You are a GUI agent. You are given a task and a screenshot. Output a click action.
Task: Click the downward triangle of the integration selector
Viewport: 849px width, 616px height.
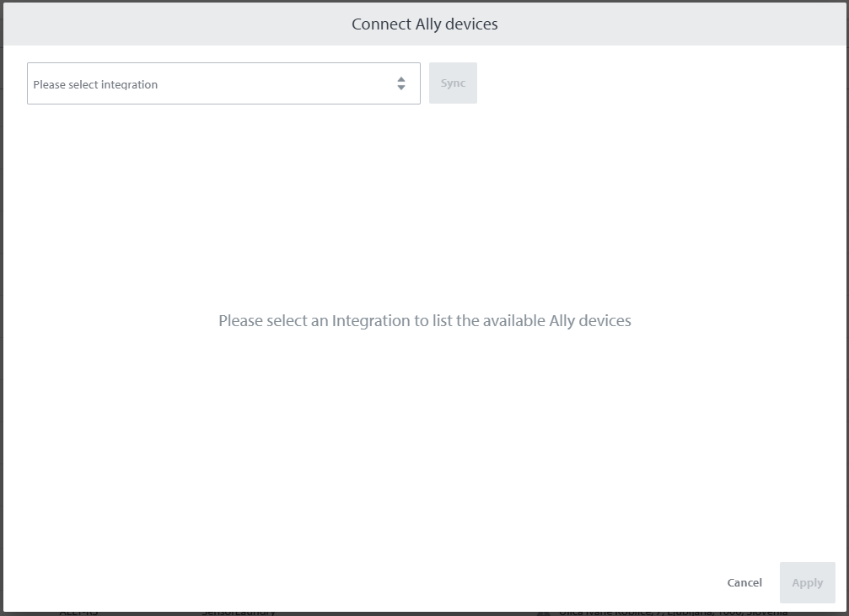[401, 88]
